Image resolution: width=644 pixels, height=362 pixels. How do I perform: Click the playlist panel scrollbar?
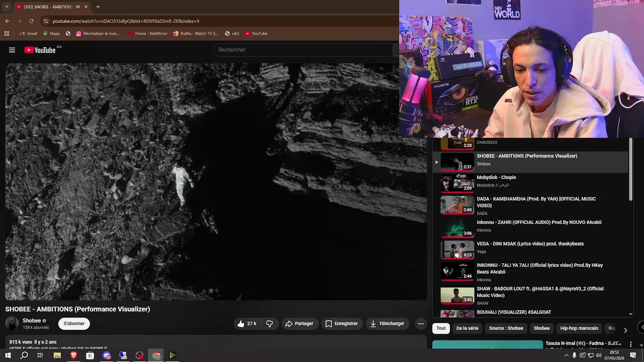click(630, 170)
